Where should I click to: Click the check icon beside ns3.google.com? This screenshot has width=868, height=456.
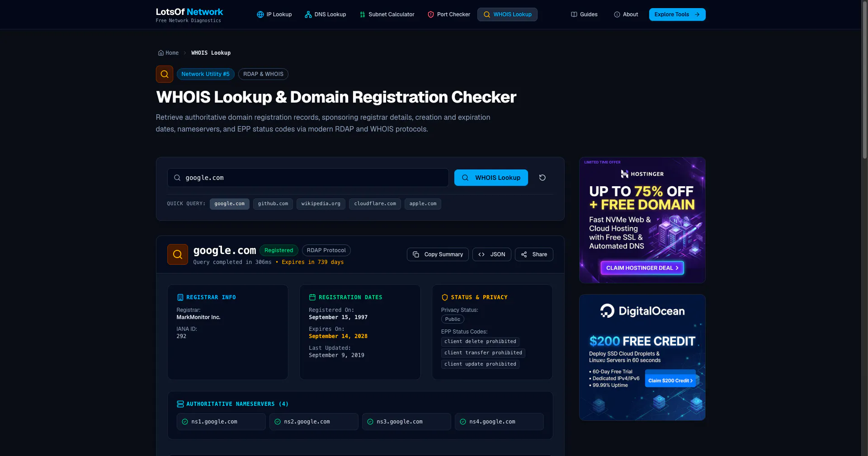click(x=370, y=422)
